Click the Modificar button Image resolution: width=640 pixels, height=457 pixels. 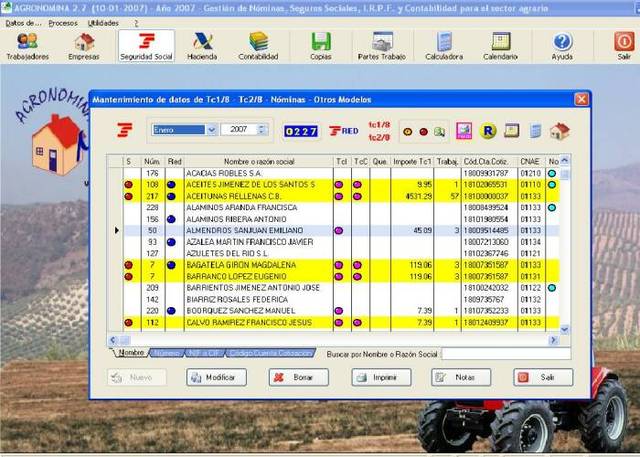click(x=216, y=377)
